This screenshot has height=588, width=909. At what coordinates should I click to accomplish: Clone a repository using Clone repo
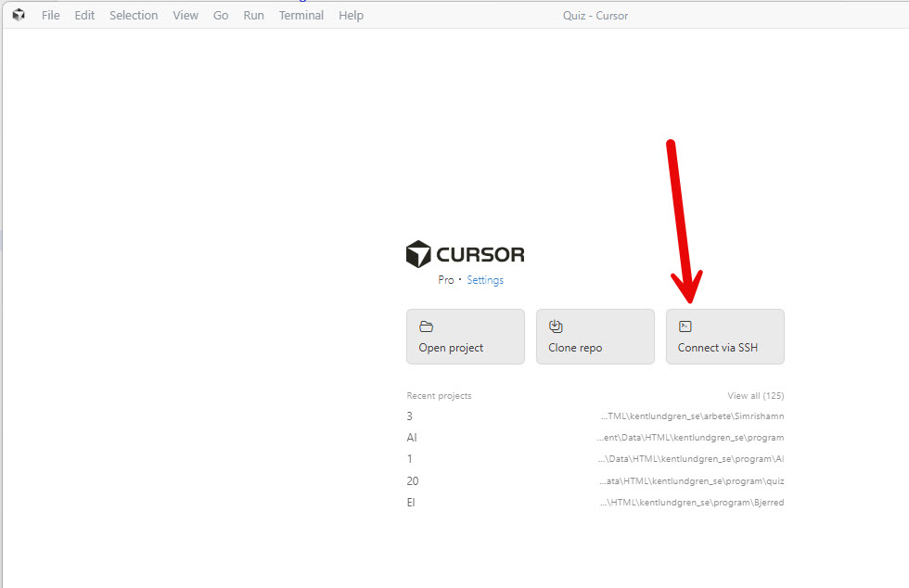coord(595,337)
